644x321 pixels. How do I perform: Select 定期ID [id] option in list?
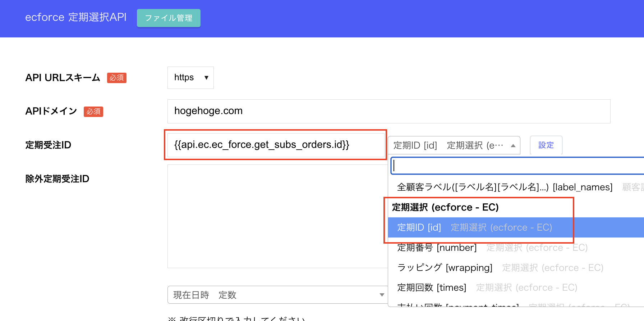(x=516, y=227)
